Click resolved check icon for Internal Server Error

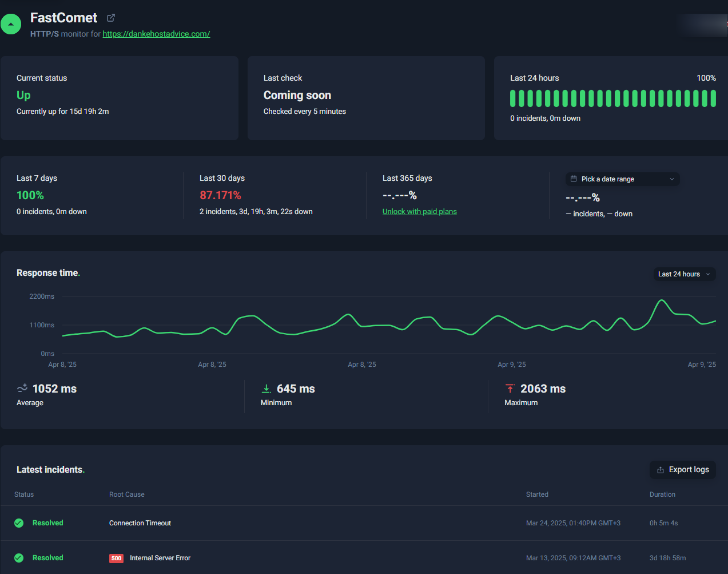pos(19,558)
